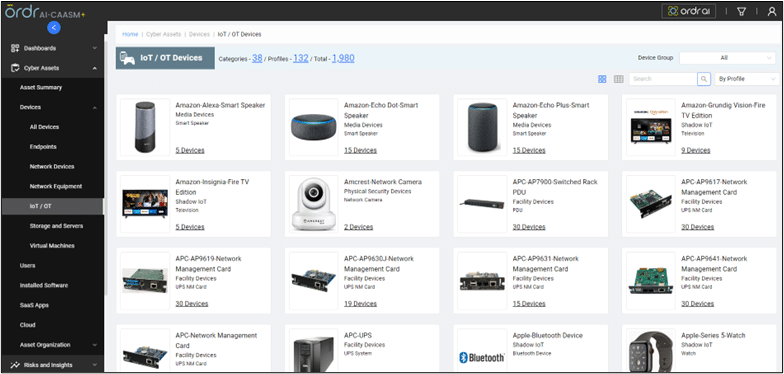Image resolution: width=784 pixels, height=374 pixels.
Task: Click the Dashboards grid icon
Action: click(15, 48)
